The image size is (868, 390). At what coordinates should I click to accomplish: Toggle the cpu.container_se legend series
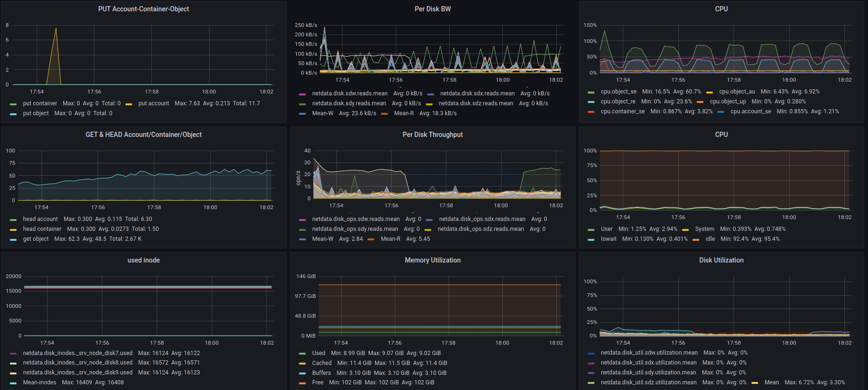[x=623, y=111]
